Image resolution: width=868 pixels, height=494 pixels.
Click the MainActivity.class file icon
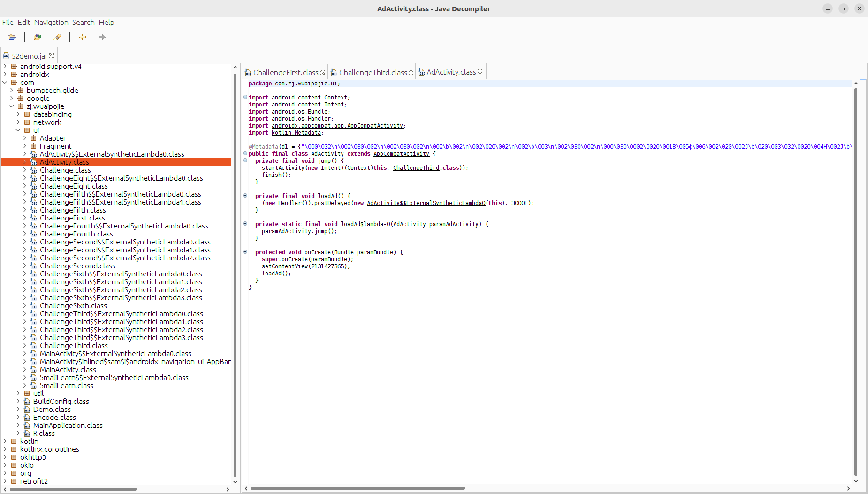click(x=34, y=370)
